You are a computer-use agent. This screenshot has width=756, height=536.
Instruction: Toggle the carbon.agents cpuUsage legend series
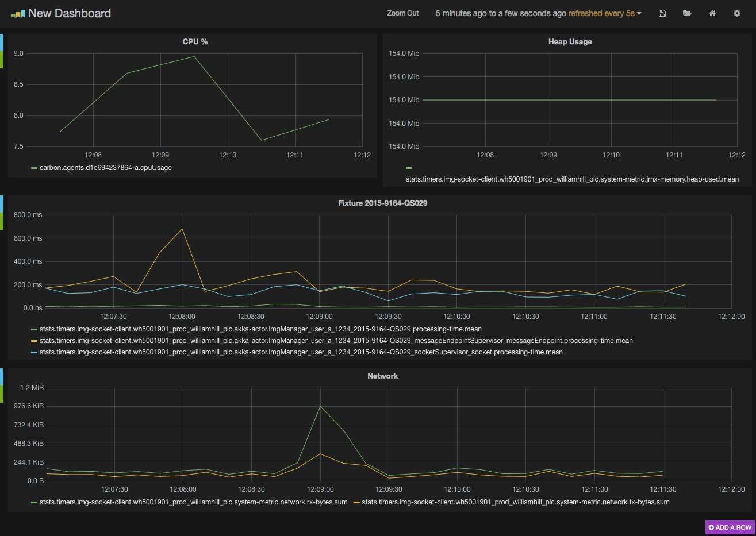pyautogui.click(x=105, y=168)
